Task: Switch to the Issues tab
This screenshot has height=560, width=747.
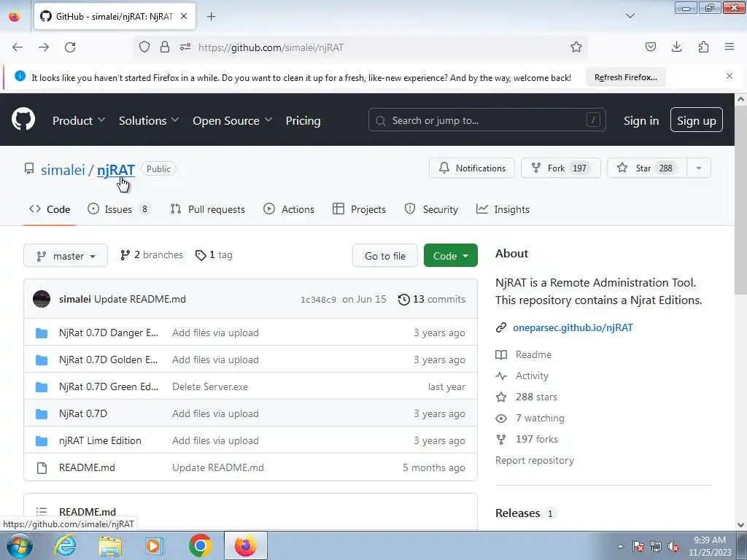Action: click(x=119, y=209)
